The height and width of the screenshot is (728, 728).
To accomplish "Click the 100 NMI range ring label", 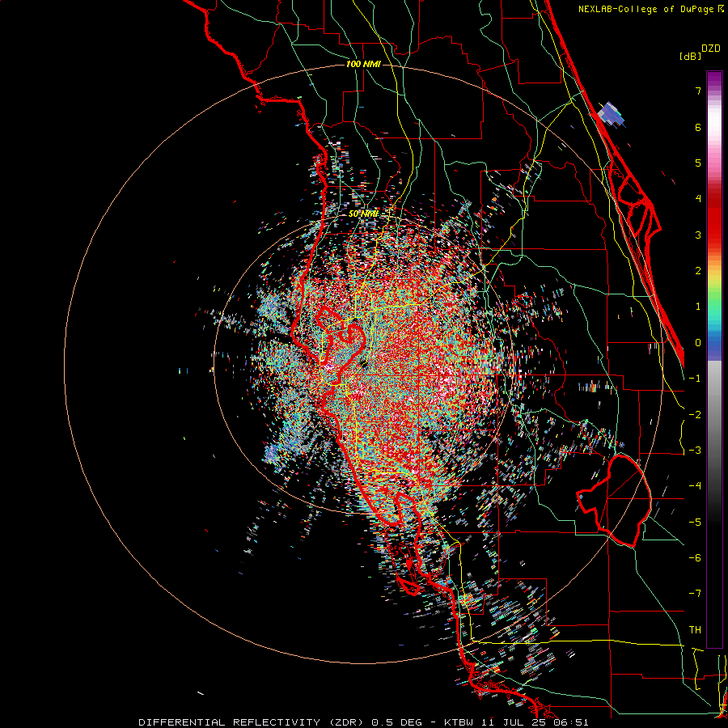I will (363, 64).
